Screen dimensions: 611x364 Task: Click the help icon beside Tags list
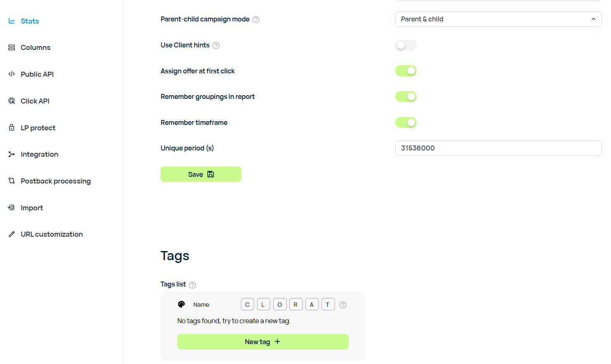tap(192, 285)
